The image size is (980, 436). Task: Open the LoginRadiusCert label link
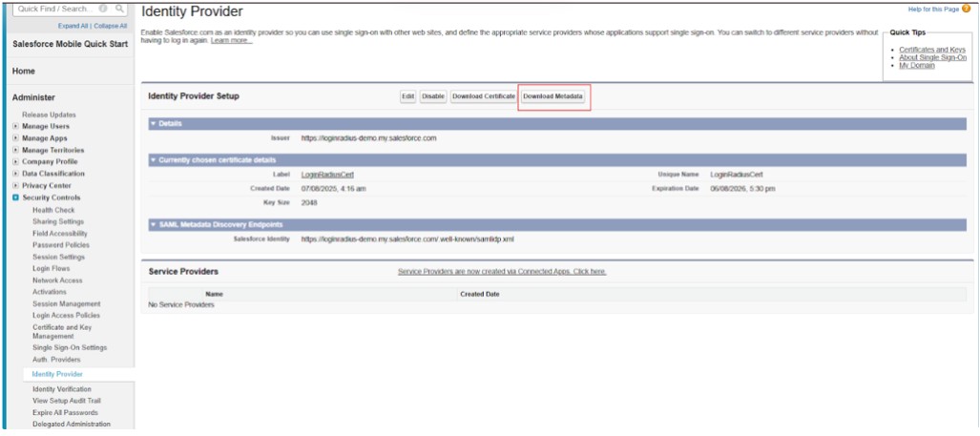(x=327, y=175)
